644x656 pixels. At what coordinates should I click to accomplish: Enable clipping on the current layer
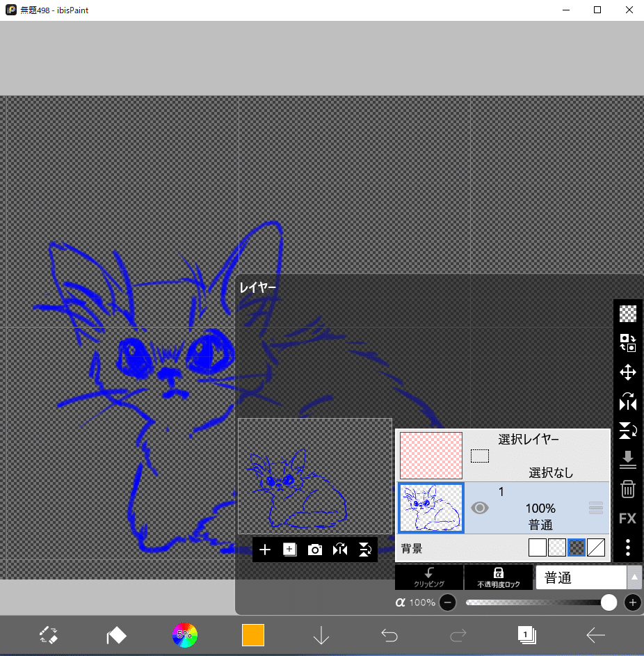point(429,577)
